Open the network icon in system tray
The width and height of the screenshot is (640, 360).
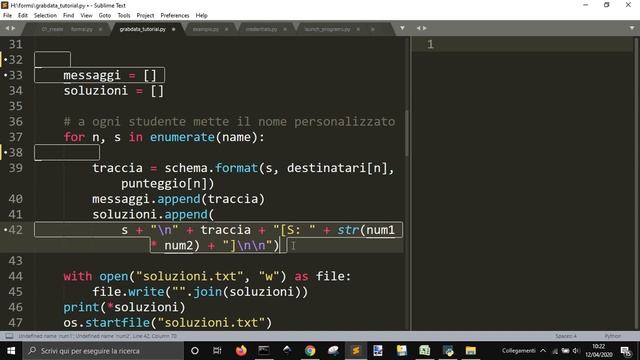pyautogui.click(x=555, y=351)
